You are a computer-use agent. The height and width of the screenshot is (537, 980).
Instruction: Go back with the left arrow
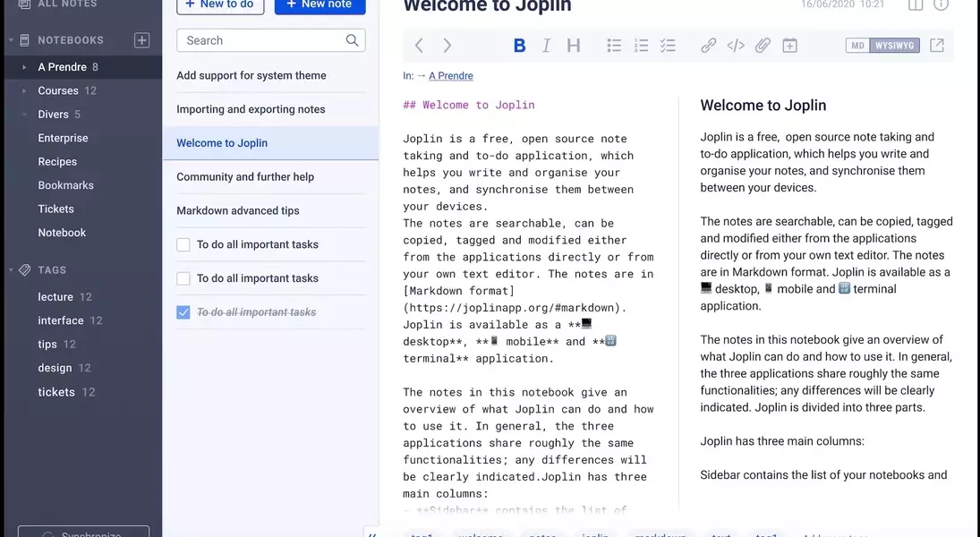coord(419,46)
